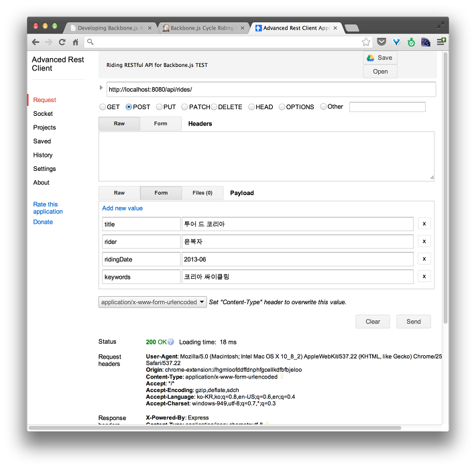Open the browser home icon
Viewport: 476px width, 469px height.
76,42
